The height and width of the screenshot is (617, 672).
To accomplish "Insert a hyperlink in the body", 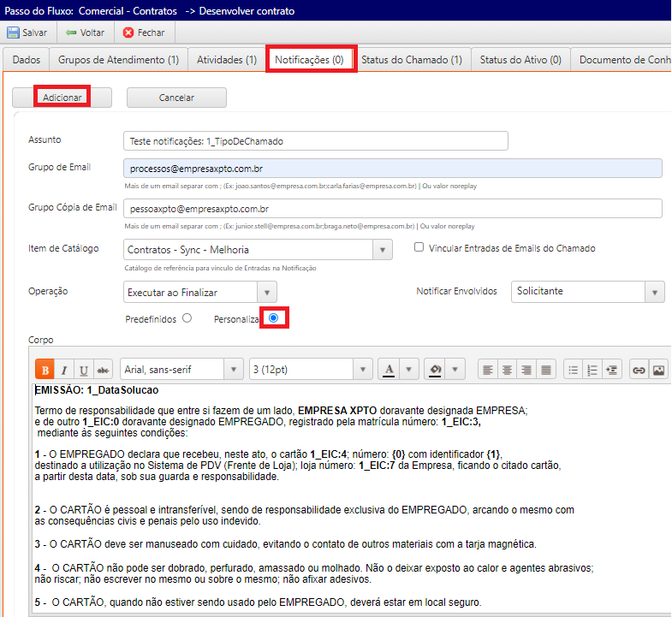I will point(639,370).
